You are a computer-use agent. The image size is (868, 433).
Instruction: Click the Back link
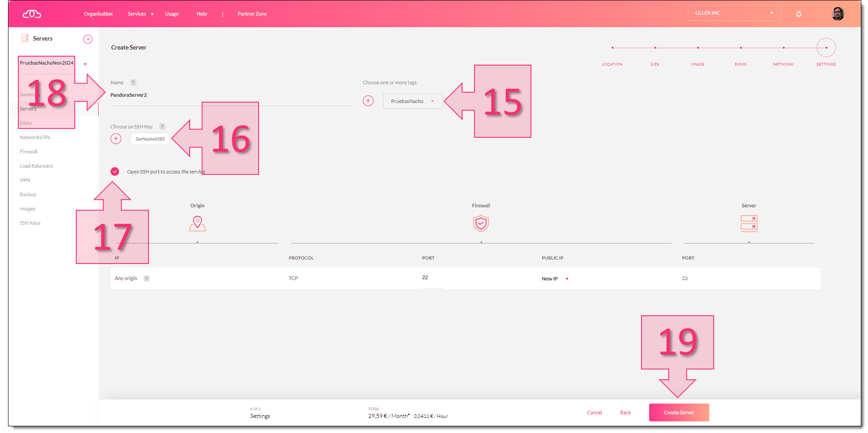[625, 412]
